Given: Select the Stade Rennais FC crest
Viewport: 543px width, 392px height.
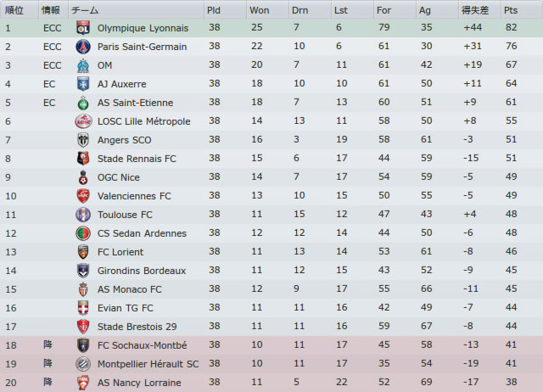Looking at the screenshot, I should click(83, 159).
